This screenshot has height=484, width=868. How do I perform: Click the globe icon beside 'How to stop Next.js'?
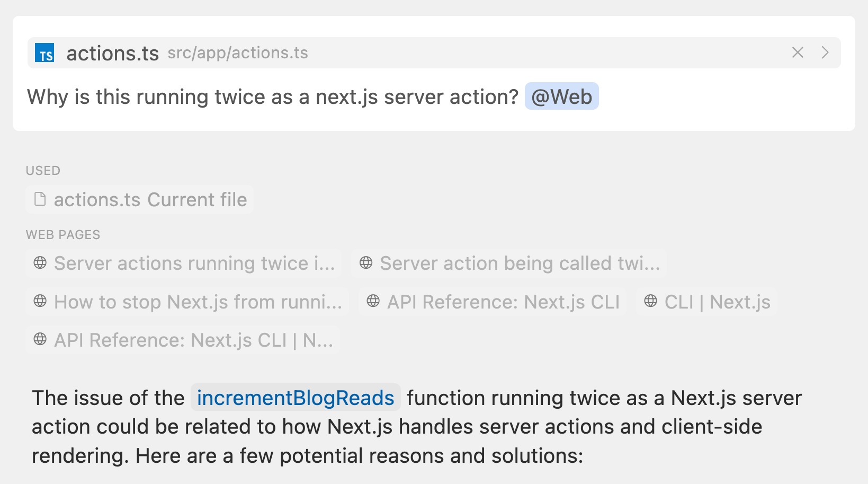tap(40, 301)
